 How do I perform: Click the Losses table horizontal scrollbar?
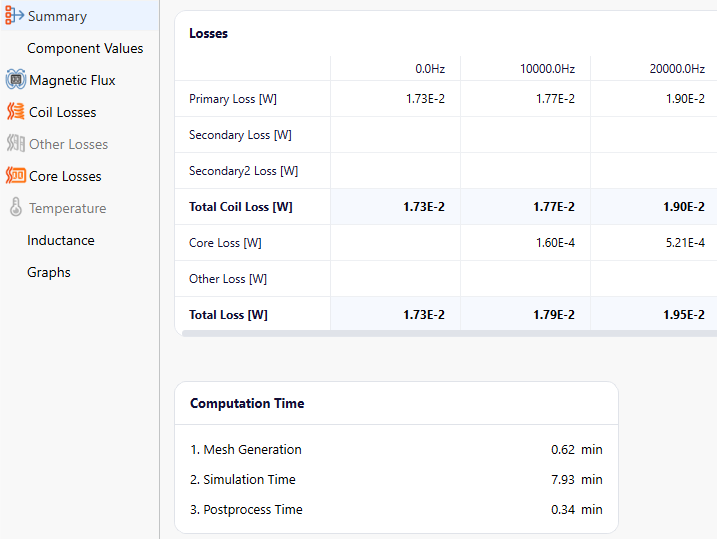coord(449,333)
